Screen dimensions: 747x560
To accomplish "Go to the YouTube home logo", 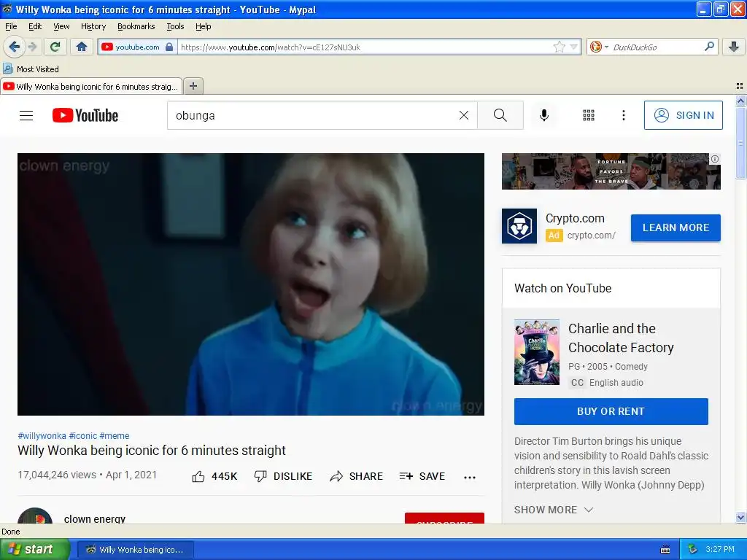I will pos(85,115).
